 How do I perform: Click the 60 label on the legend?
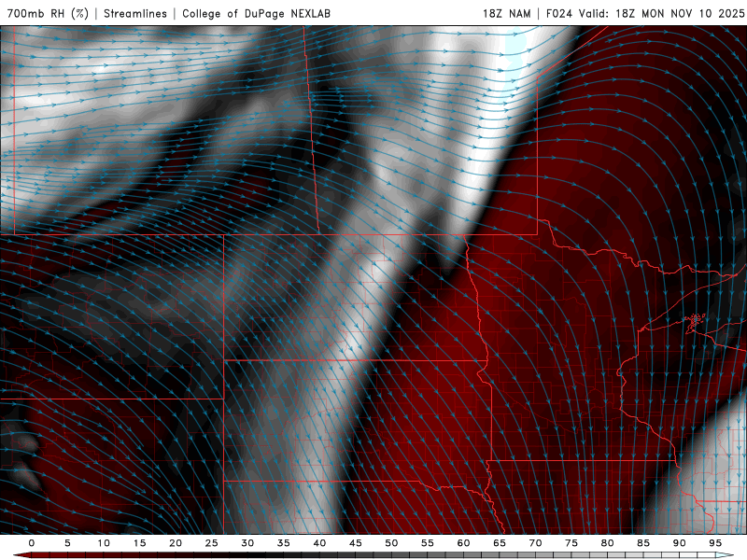point(463,543)
